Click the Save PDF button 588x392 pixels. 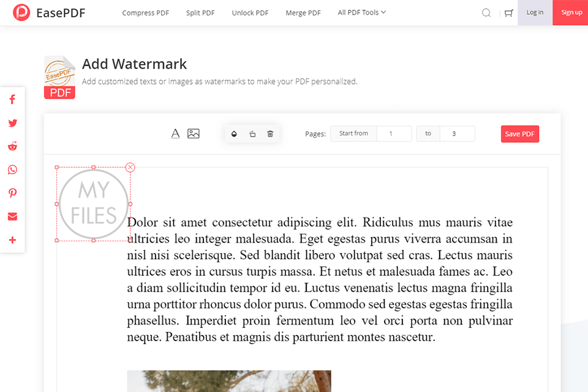point(520,134)
